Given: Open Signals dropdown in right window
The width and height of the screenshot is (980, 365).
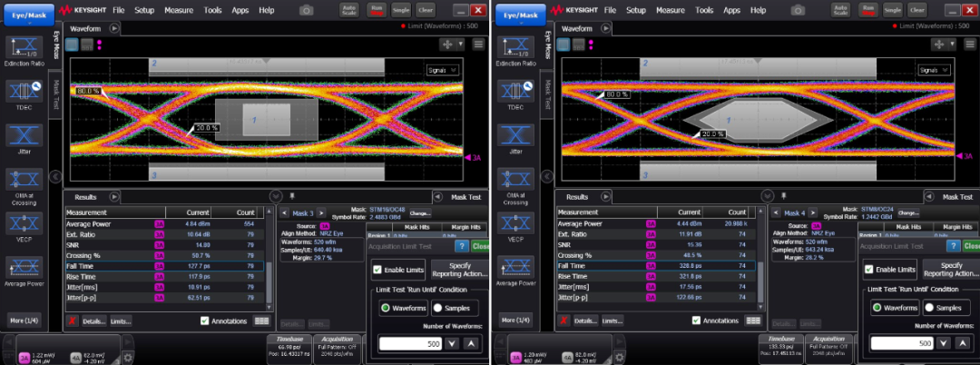Looking at the screenshot, I should 935,70.
